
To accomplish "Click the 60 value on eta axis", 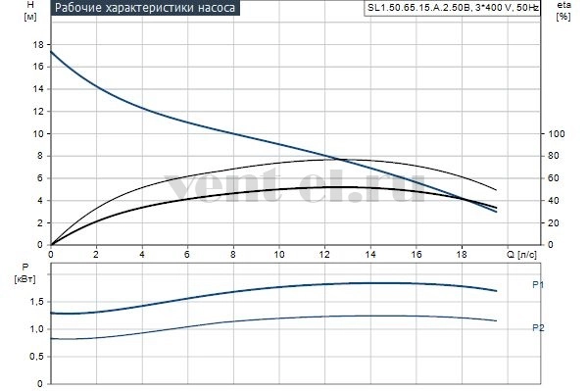I will [x=554, y=178].
